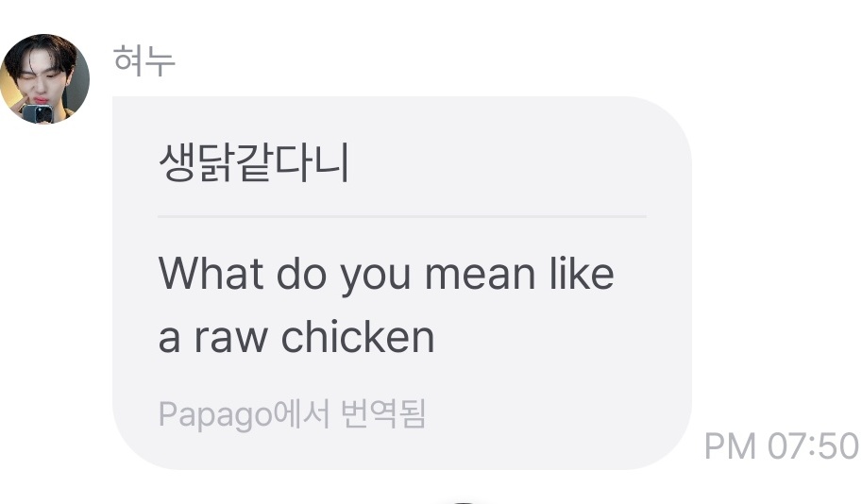Click the word "Papago" in the footer
862x504 pixels.
point(215,415)
